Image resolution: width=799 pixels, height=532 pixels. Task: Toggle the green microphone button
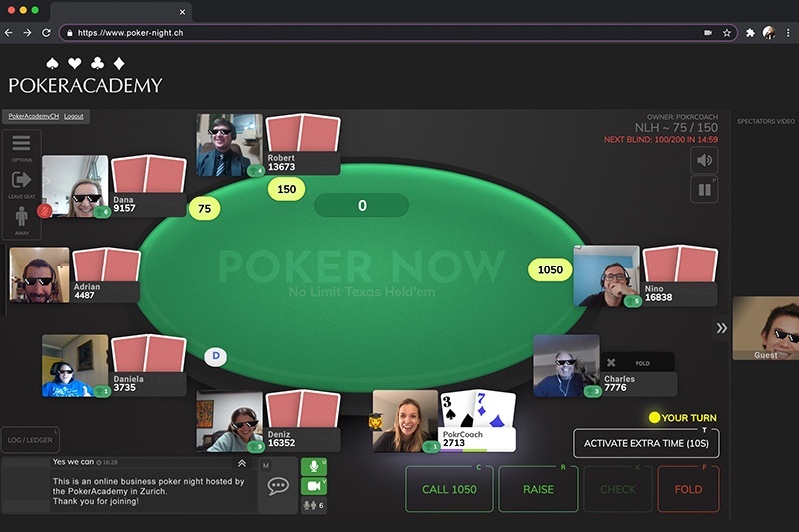point(314,466)
